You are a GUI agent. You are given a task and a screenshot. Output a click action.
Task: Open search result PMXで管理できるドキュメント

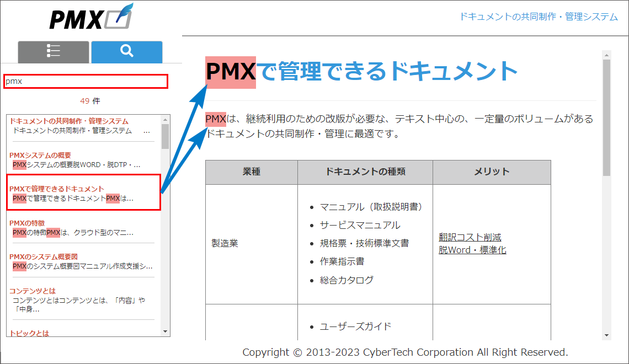click(57, 189)
